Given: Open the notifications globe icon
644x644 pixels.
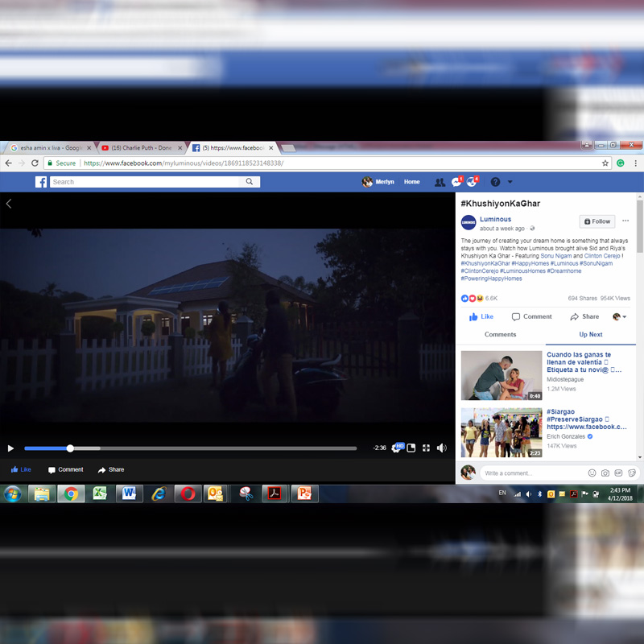Looking at the screenshot, I should click(472, 182).
